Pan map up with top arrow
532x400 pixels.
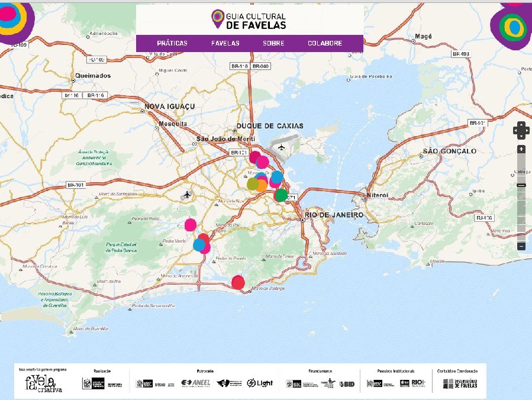pyautogui.click(x=521, y=124)
